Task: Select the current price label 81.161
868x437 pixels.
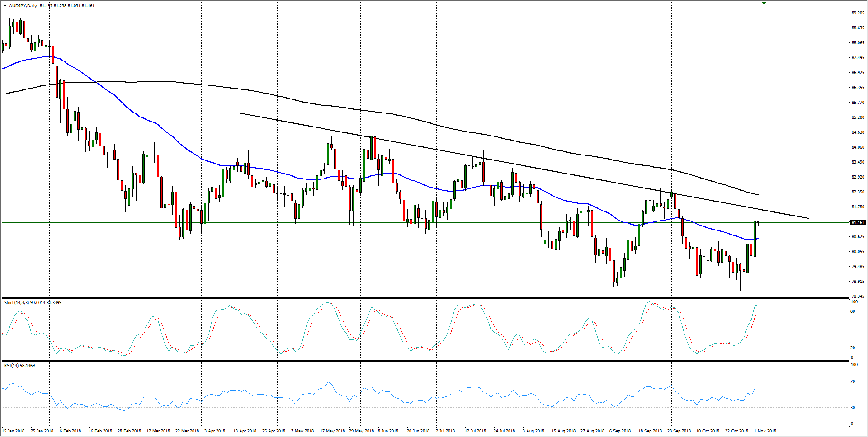Action: 858,223
